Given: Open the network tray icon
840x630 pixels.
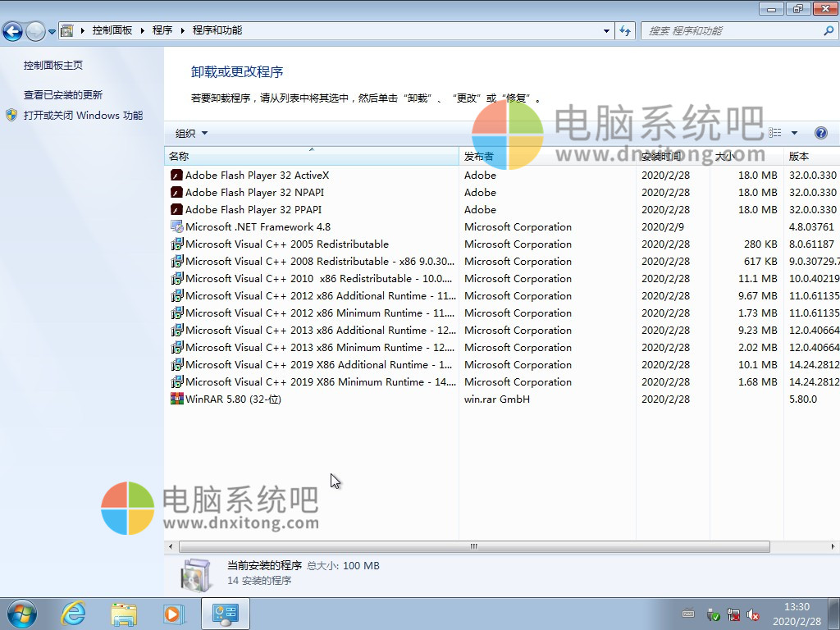Looking at the screenshot, I should (x=733, y=614).
